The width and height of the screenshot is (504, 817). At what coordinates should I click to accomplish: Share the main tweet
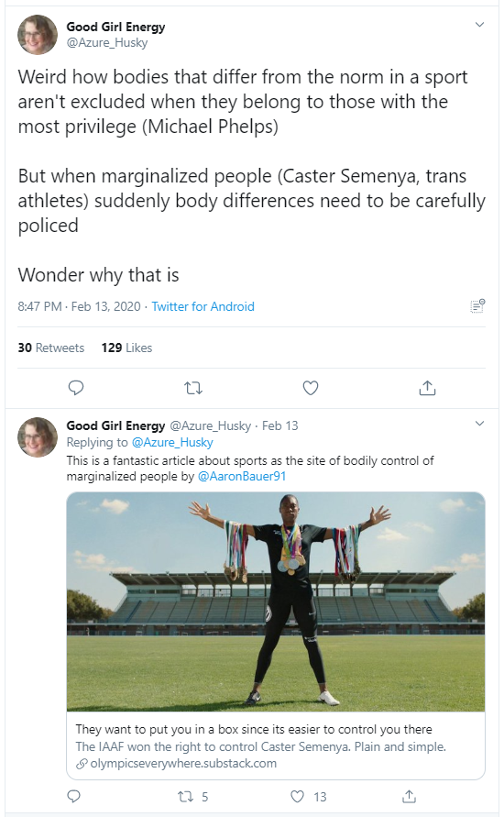427,388
